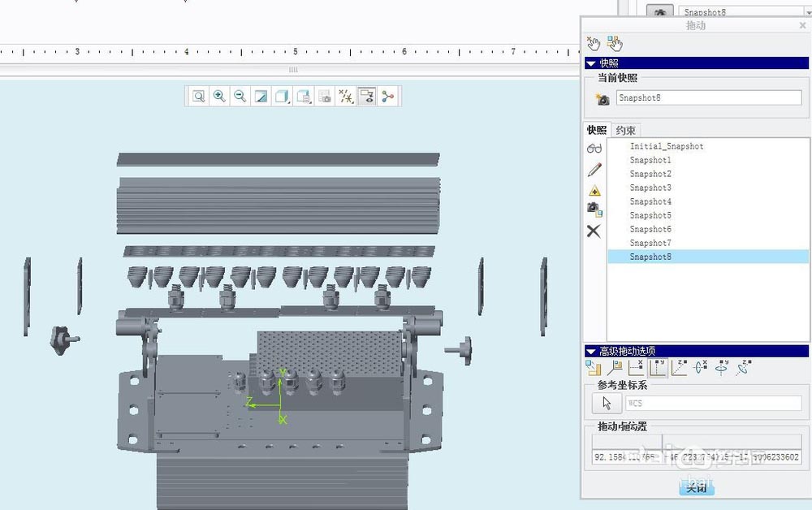The width and height of the screenshot is (812, 510).
Task: Toggle the translate along Y axis mode
Action: 658,368
